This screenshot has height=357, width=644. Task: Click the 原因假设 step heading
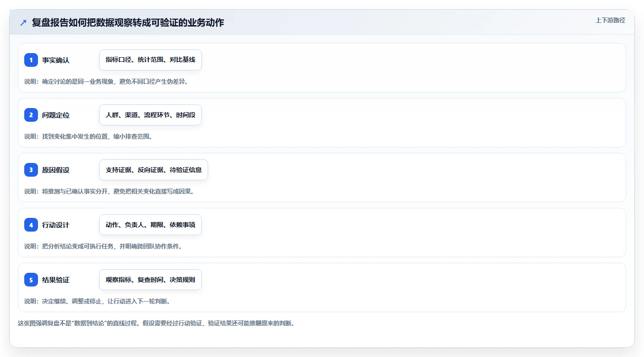[56, 170]
